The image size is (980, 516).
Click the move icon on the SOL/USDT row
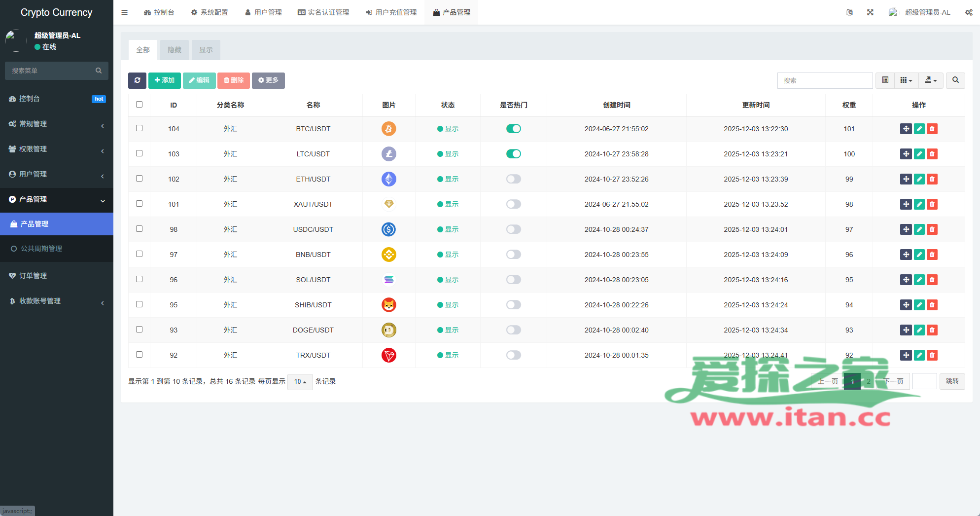point(906,280)
